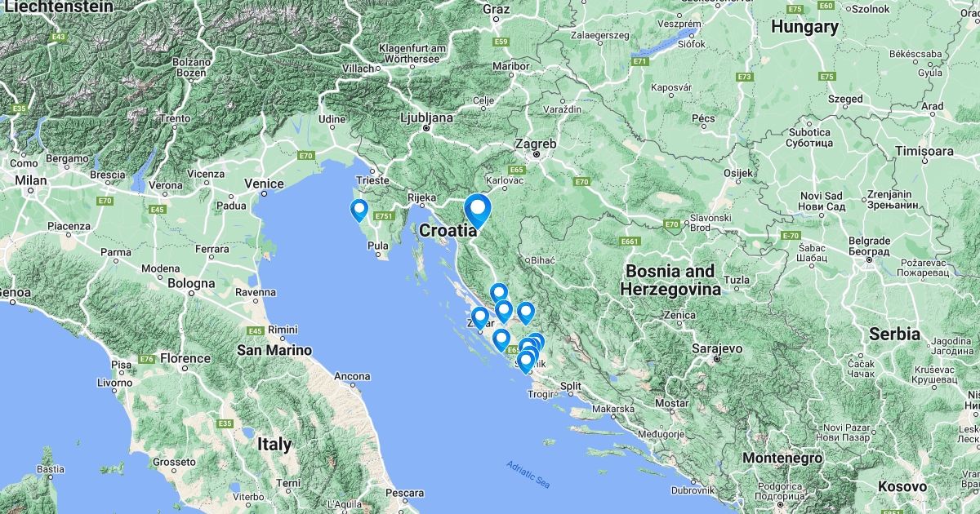Screen dimensions: 980x514
Task: Click the Bosnia and Herzegovina country label
Action: click(670, 280)
